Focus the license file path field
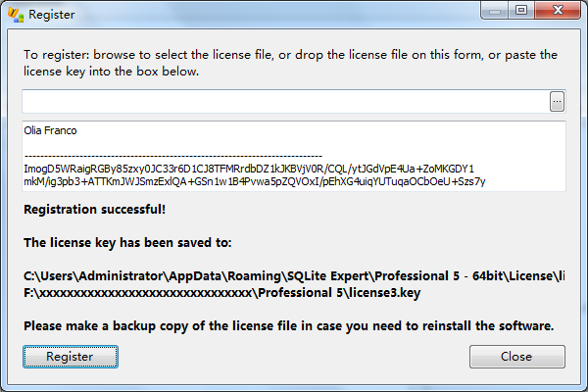 click(284, 101)
